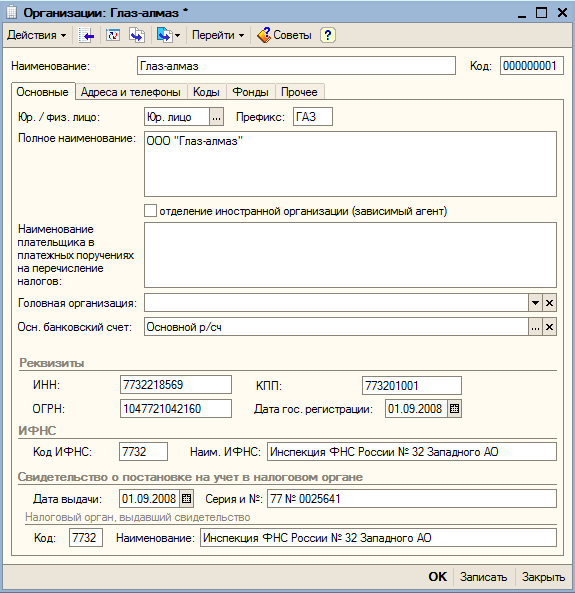Open calendar for Дата гос. регистрации
The image size is (575, 593).
(454, 409)
